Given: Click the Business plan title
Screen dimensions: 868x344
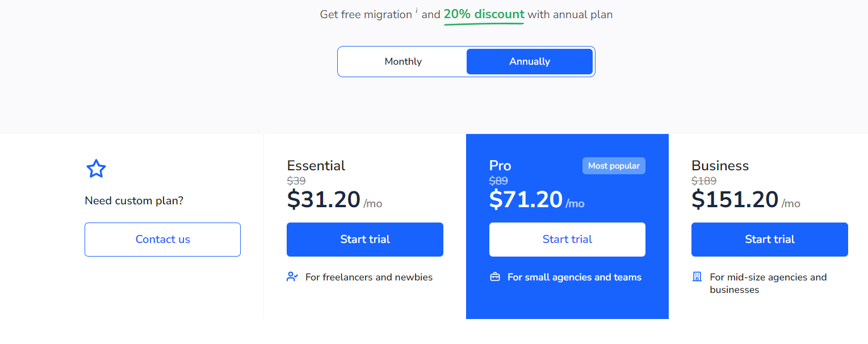Looking at the screenshot, I should (720, 166).
